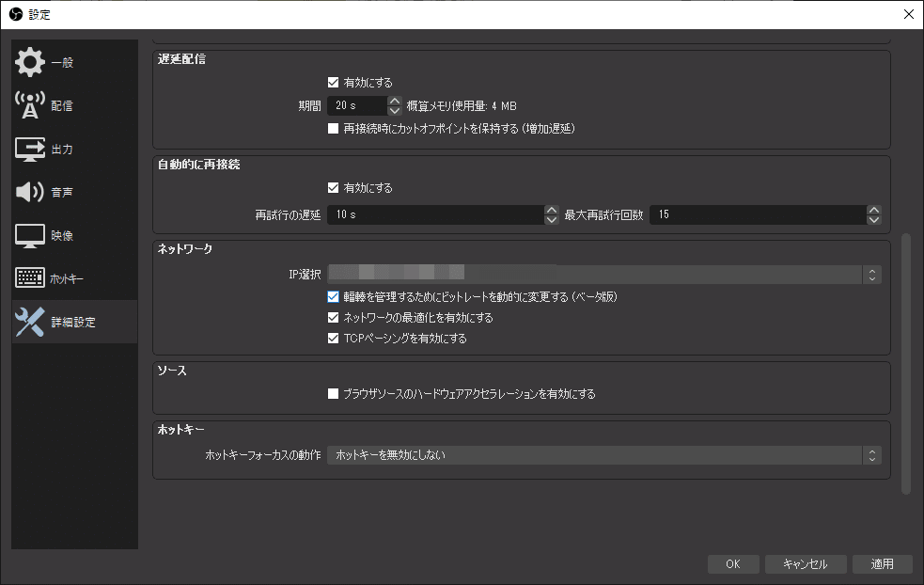The image size is (924, 585).
Task: Close the 設定 window
Action: (909, 14)
